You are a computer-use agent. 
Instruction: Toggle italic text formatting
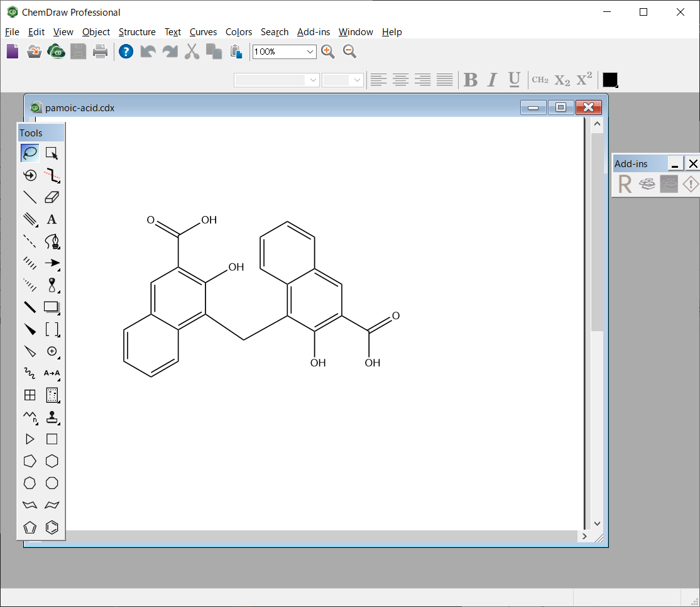pyautogui.click(x=492, y=79)
